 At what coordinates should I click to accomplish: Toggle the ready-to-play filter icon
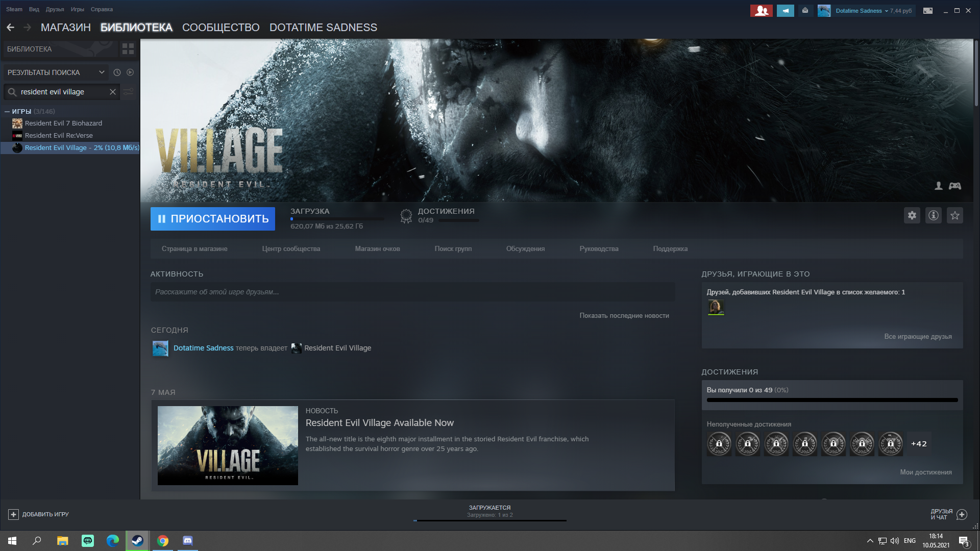pyautogui.click(x=130, y=72)
